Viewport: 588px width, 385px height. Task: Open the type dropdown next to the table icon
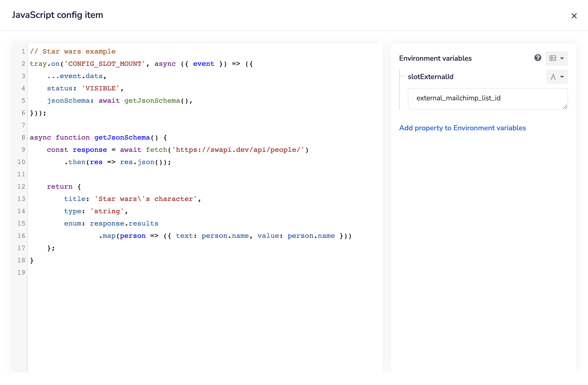pyautogui.click(x=561, y=58)
